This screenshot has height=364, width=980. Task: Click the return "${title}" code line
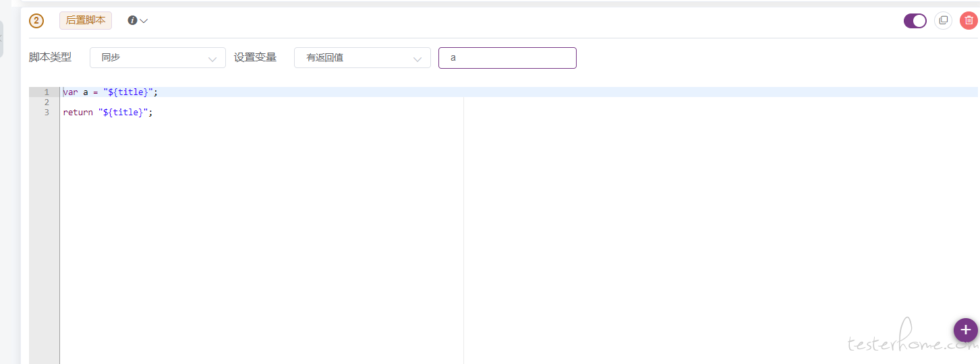click(x=108, y=113)
